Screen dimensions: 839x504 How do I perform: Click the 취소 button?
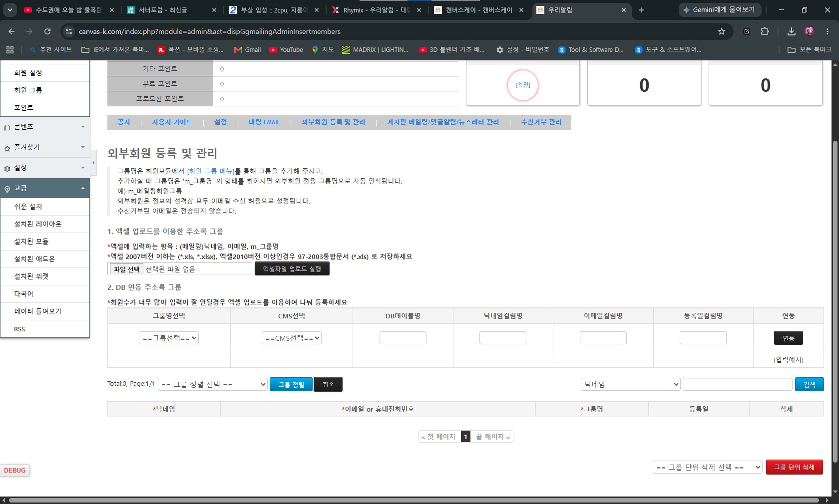click(x=328, y=384)
